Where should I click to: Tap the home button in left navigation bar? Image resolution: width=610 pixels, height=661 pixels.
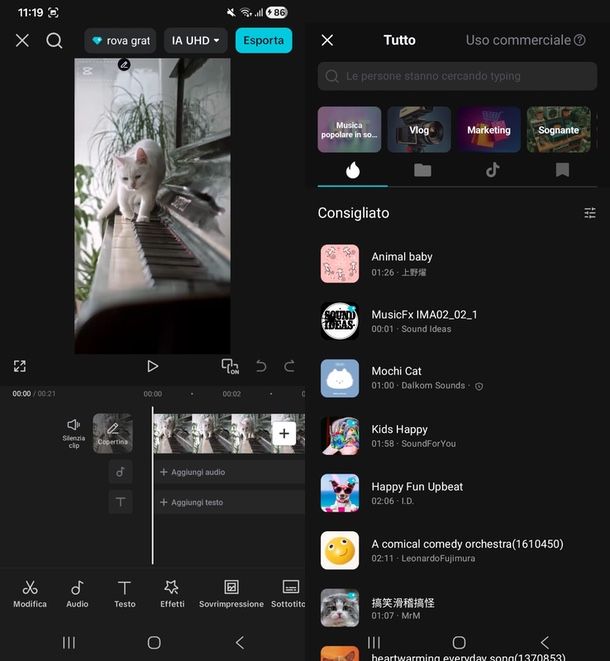(154, 643)
